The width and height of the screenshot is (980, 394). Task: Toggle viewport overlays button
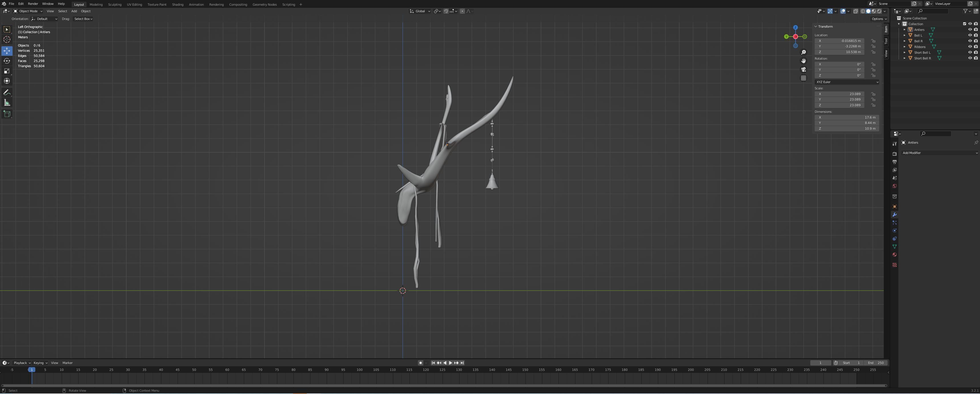(843, 11)
